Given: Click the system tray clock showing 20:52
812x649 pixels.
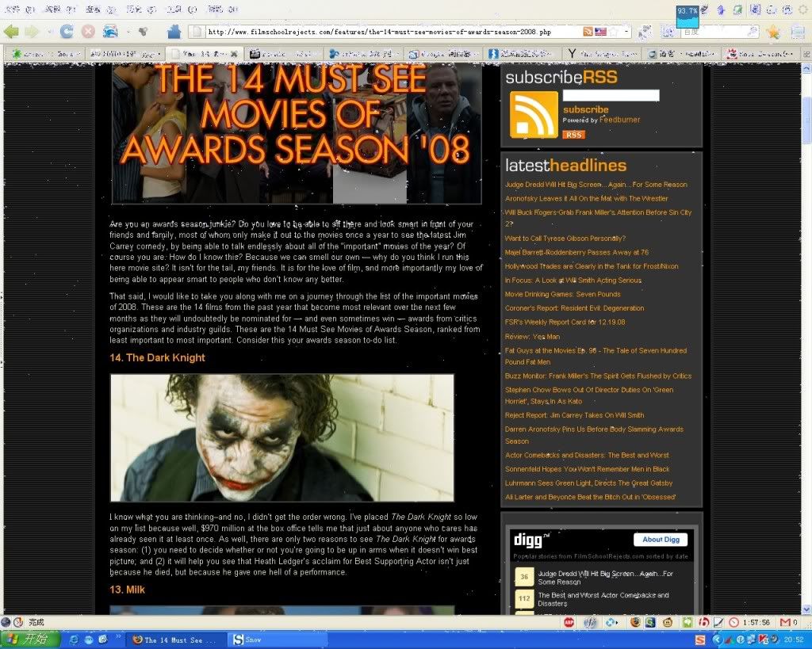Looking at the screenshot, I should (x=793, y=640).
